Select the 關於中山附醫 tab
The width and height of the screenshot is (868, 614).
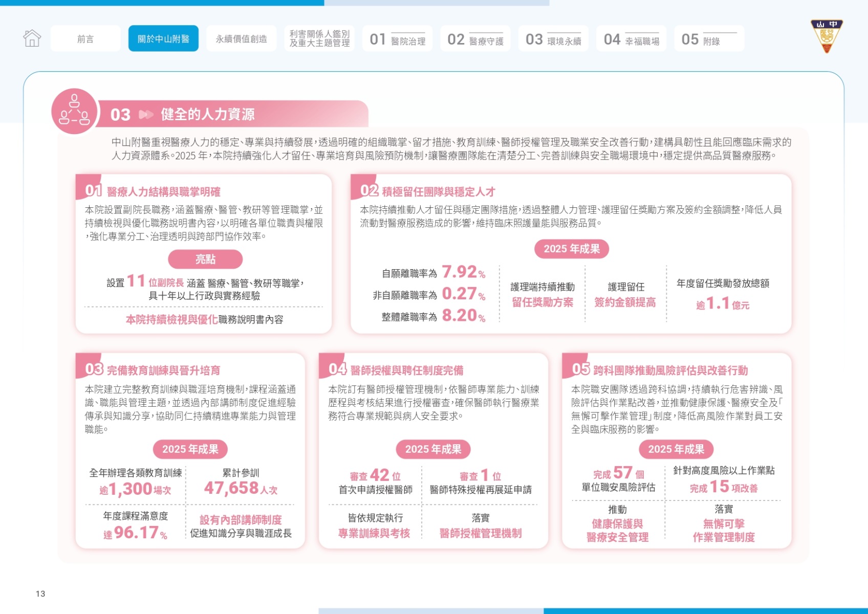coord(163,39)
